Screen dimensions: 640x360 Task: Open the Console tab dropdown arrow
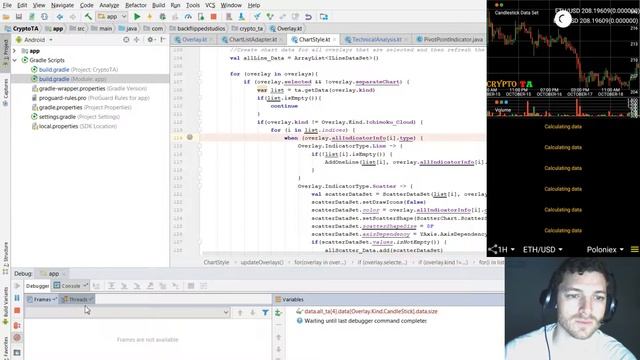[x=85, y=286]
